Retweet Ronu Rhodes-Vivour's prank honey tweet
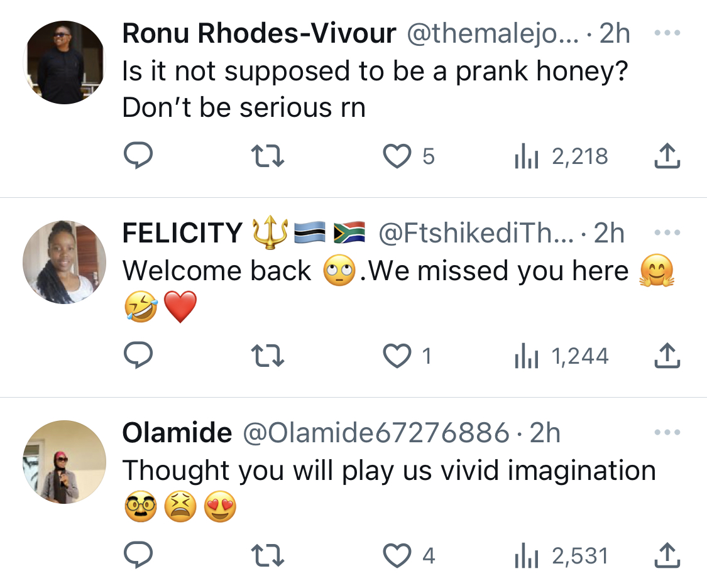This screenshot has height=588, width=707. (x=267, y=155)
